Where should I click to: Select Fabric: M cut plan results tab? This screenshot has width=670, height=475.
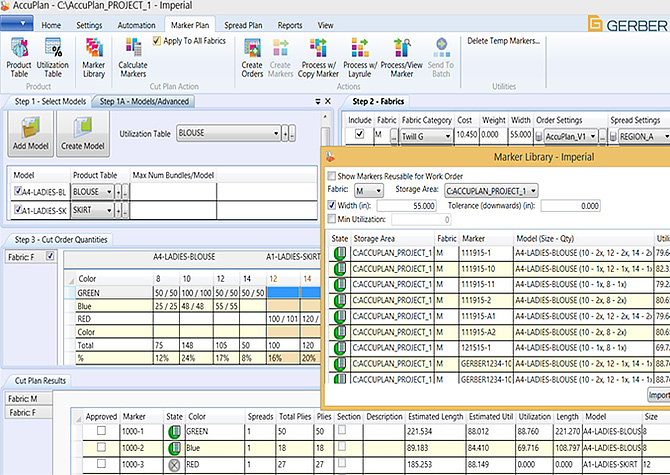click(x=28, y=399)
